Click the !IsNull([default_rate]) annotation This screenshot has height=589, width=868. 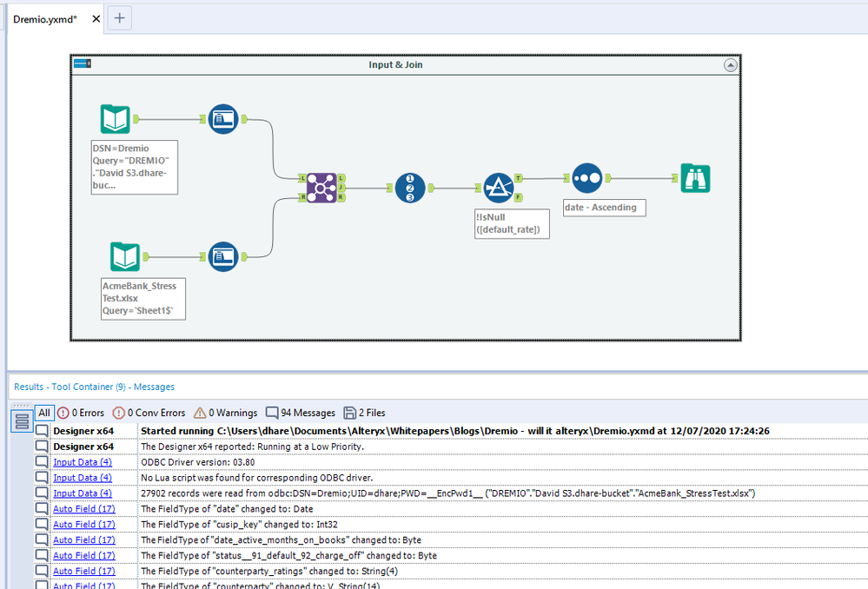coord(512,223)
